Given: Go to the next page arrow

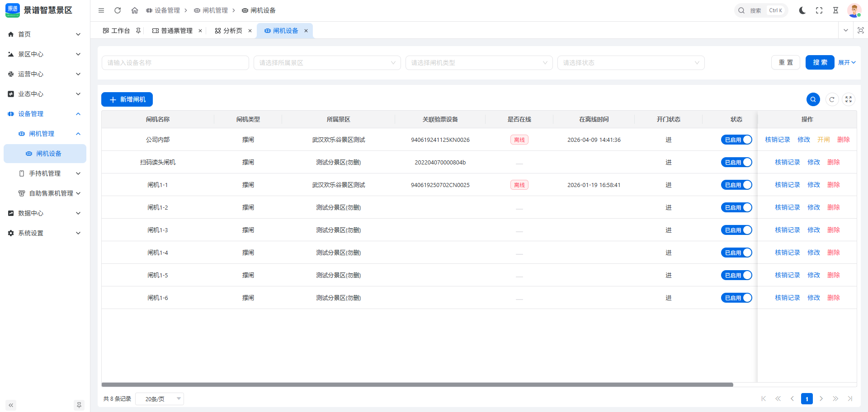Looking at the screenshot, I should (x=821, y=398).
